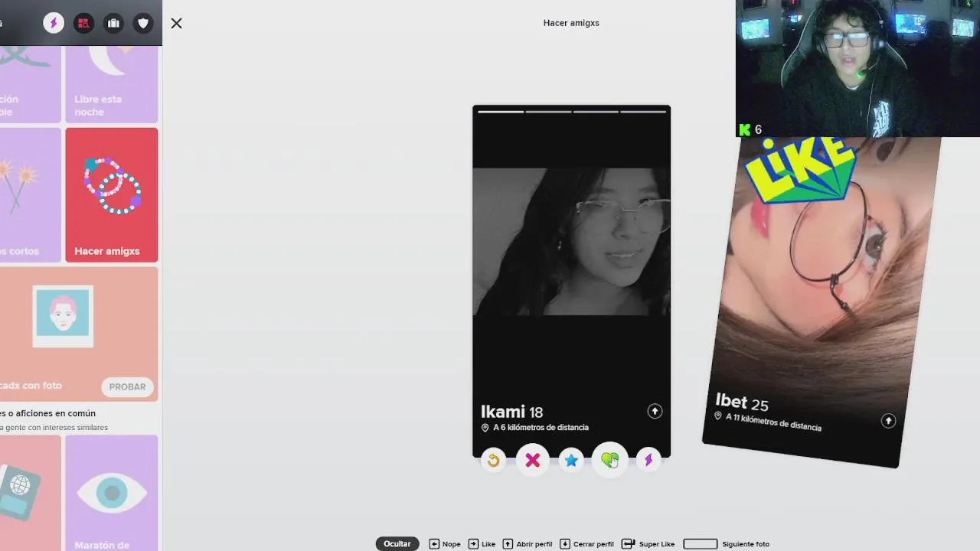Click the red X nope button
Screen dimensions: 980x551
(532, 460)
